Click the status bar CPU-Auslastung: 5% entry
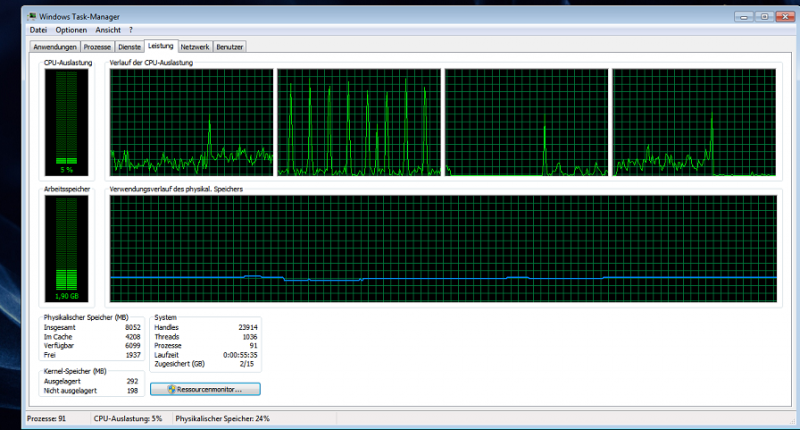The height and width of the screenshot is (430, 800). click(x=128, y=418)
